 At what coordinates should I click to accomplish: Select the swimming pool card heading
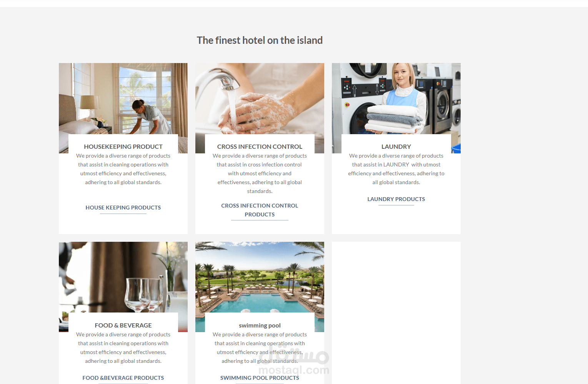click(x=260, y=325)
